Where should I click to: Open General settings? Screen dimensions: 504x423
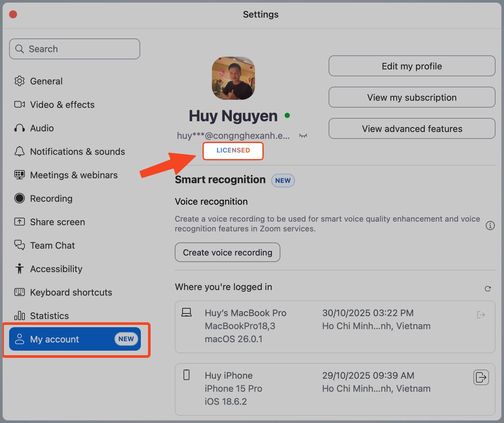click(x=46, y=81)
